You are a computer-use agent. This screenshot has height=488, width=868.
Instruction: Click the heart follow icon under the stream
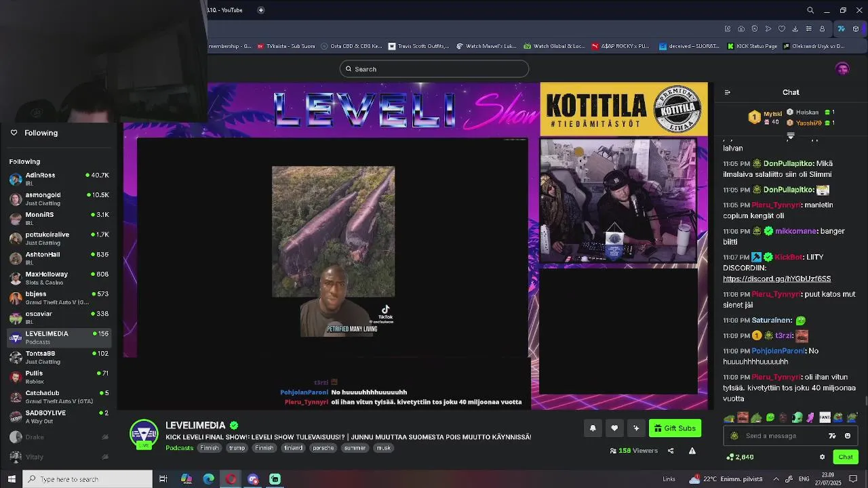[x=614, y=428]
